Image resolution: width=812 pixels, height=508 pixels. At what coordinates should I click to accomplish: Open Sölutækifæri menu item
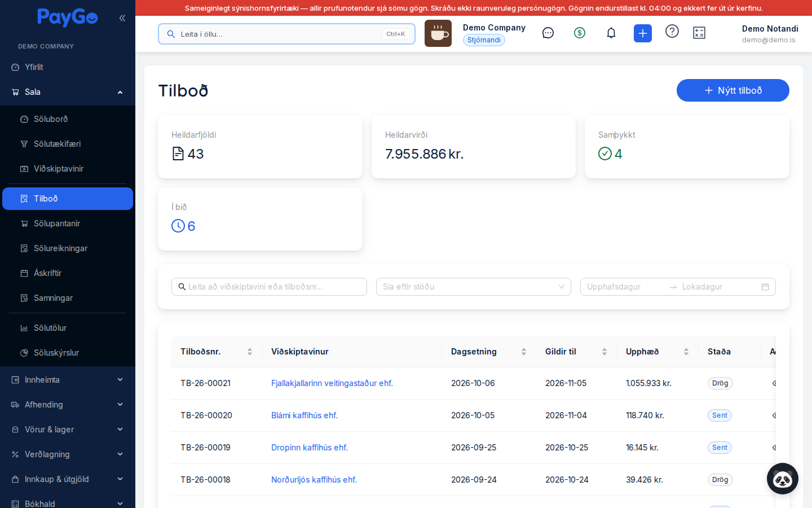click(68, 144)
